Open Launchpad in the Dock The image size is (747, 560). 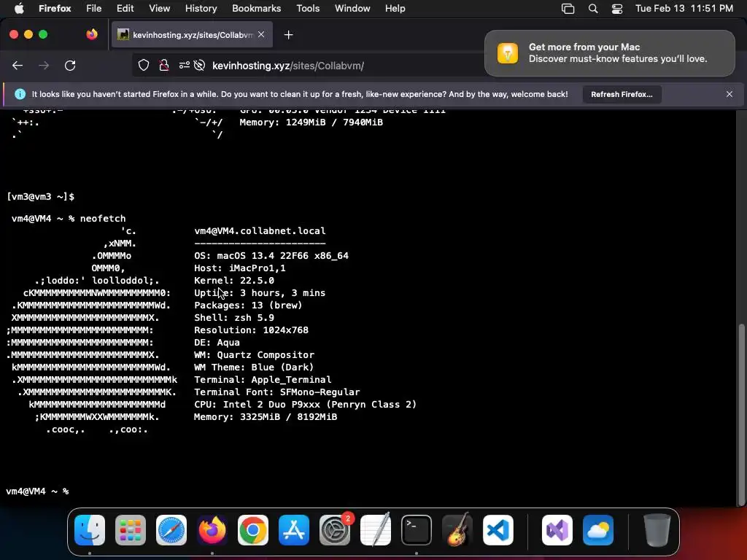click(x=131, y=530)
